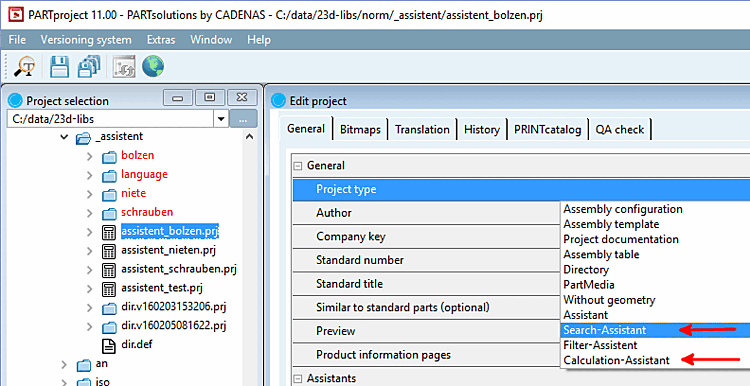
Task: Click the dir.def file icon
Action: point(109,345)
